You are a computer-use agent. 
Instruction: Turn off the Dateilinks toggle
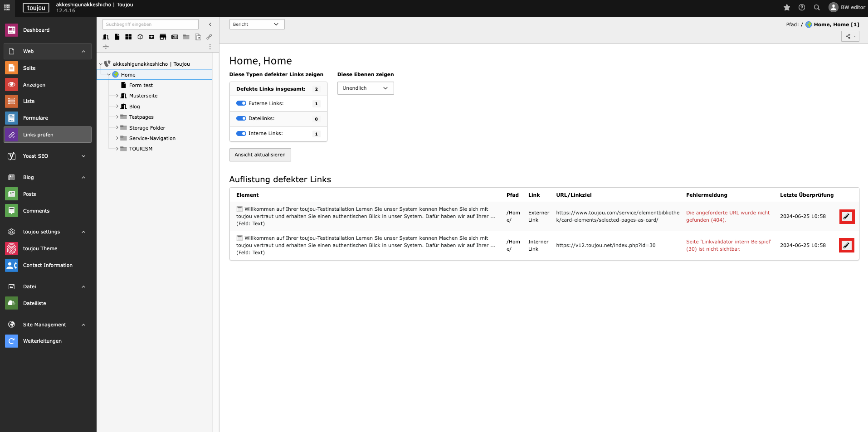tap(241, 118)
